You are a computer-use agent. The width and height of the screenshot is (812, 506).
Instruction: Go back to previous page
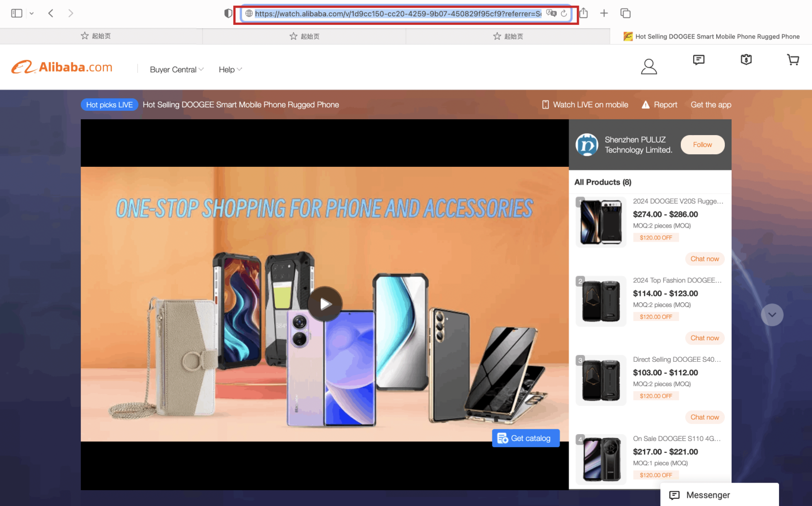51,13
